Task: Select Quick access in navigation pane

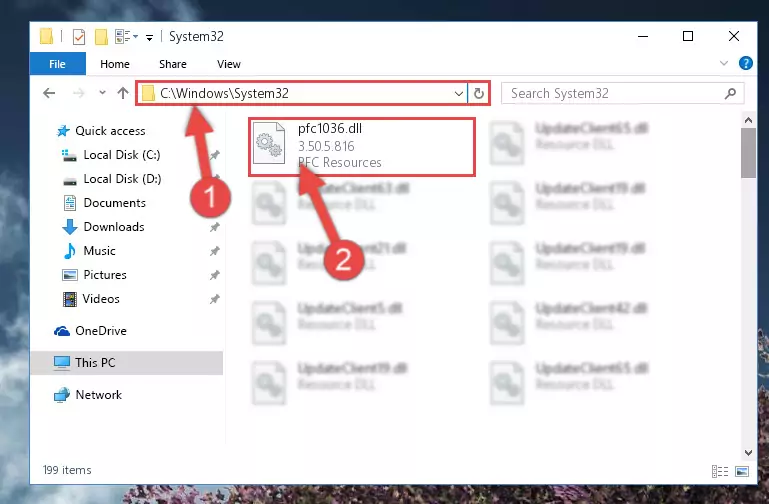Action: (110, 131)
